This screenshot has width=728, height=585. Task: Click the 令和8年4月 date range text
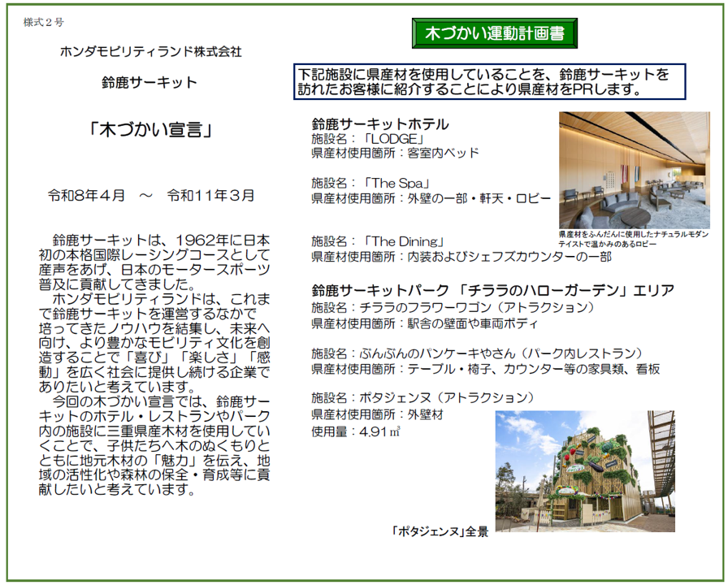pyautogui.click(x=150, y=196)
